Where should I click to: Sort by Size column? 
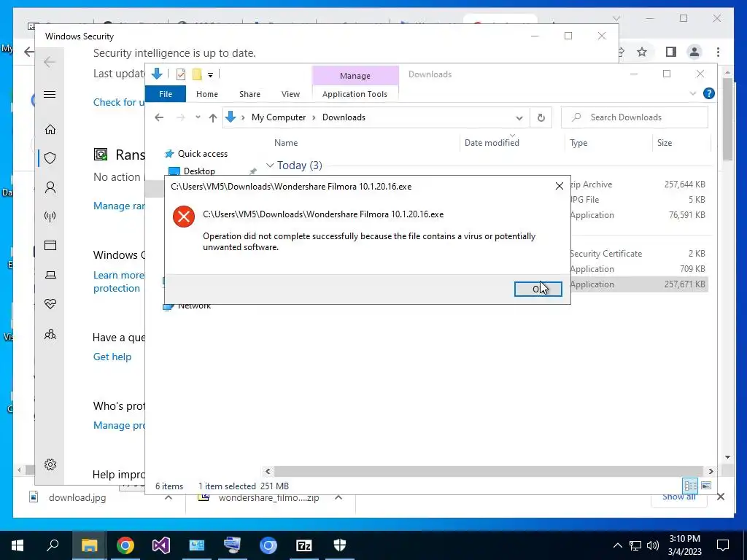664,143
